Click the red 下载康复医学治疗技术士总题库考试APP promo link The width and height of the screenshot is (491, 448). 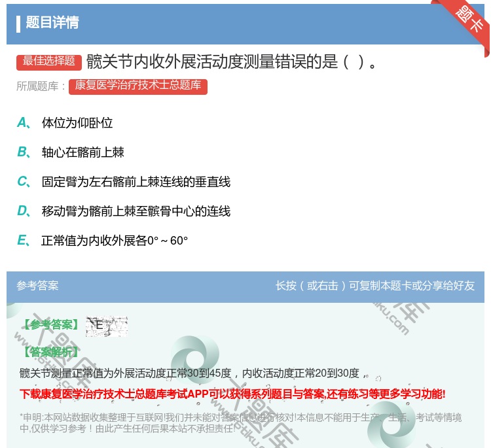pos(232,394)
